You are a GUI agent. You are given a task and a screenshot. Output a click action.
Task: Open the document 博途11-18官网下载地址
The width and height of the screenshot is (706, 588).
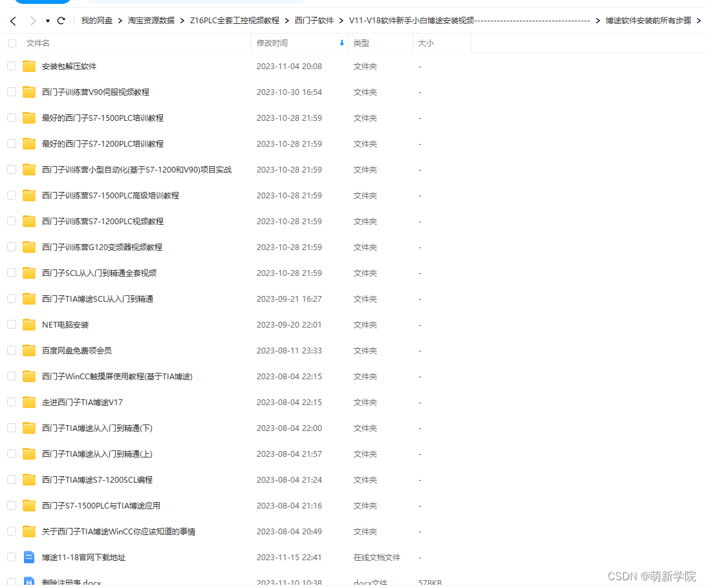coord(84,558)
